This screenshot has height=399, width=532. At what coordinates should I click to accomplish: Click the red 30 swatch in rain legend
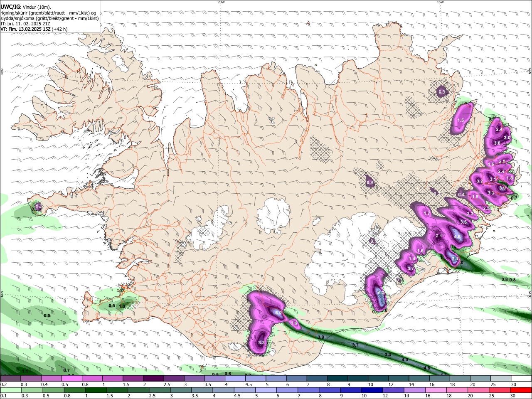(x=521, y=390)
